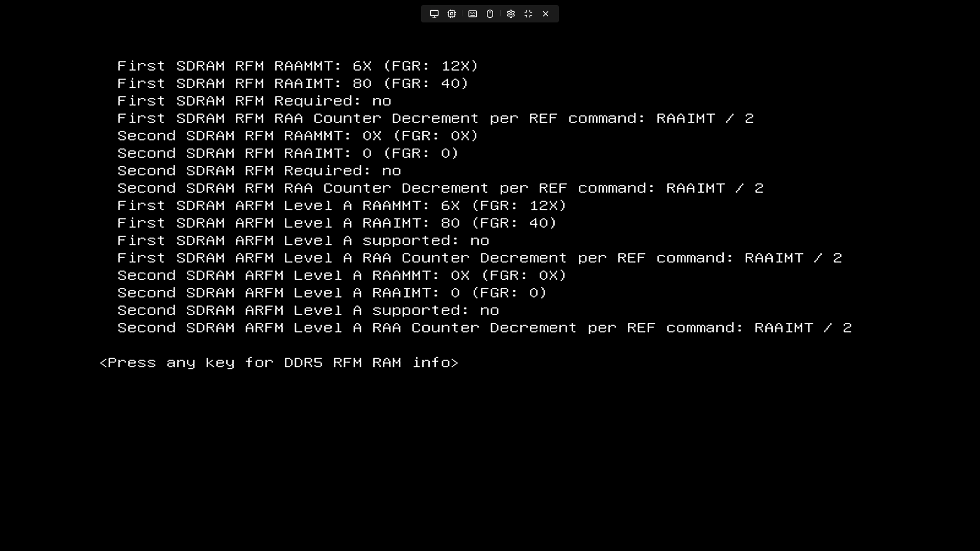Exit fullscreen with the collapse-arrows icon
Image resolution: width=980 pixels, height=551 pixels.
click(x=528, y=14)
